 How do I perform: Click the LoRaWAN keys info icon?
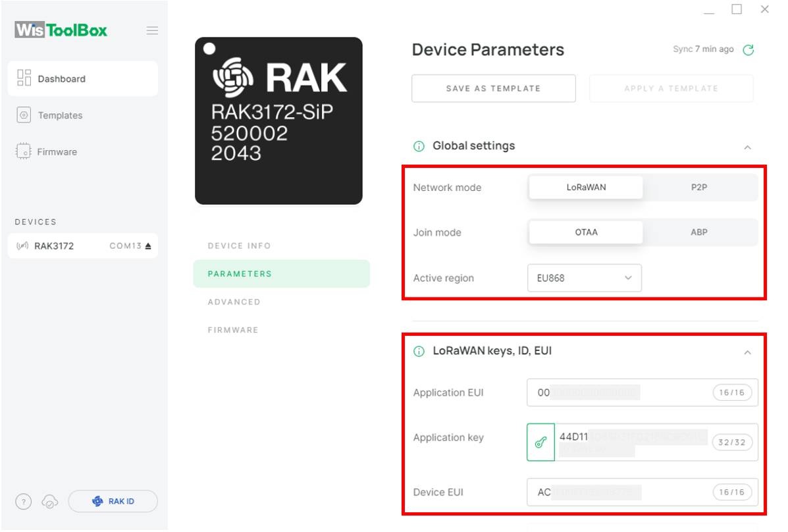coord(419,352)
